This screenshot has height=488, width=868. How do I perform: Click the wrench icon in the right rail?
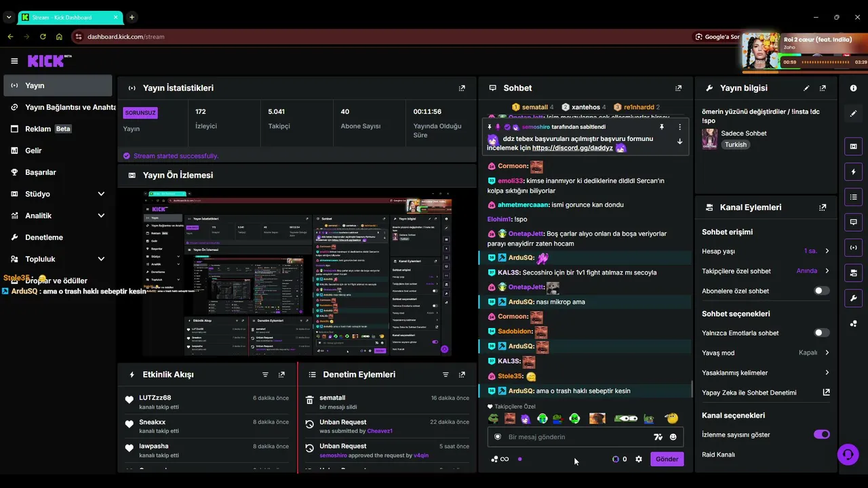click(x=853, y=298)
